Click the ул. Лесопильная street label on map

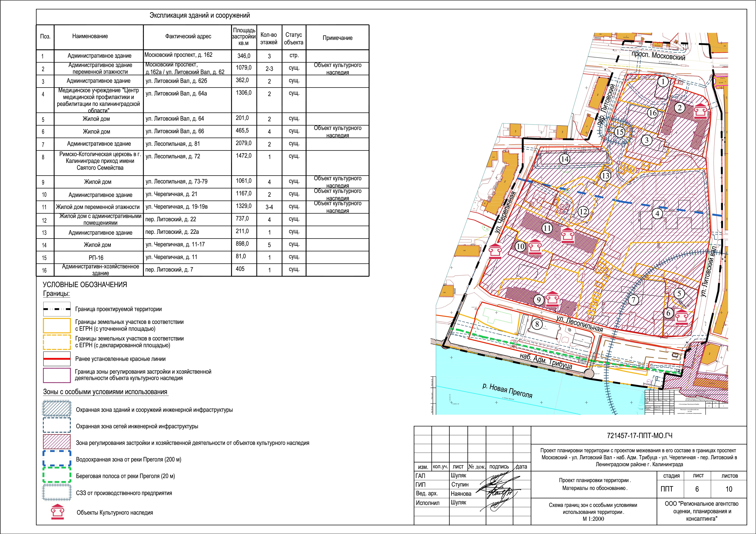(579, 324)
